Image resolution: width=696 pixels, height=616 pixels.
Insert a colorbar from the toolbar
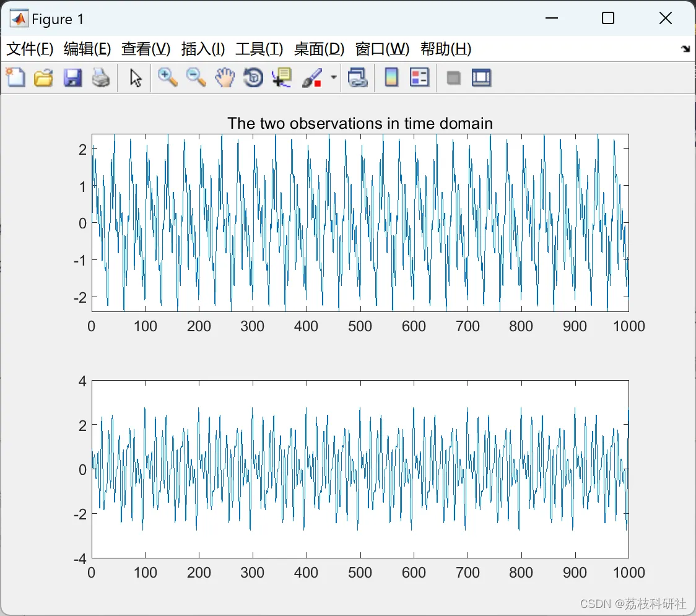[x=391, y=77]
